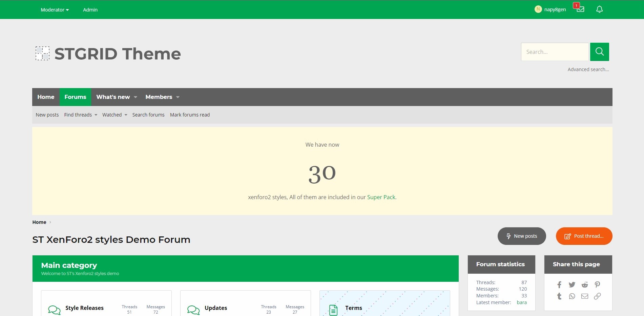Share this page on Facebook

[559, 285]
